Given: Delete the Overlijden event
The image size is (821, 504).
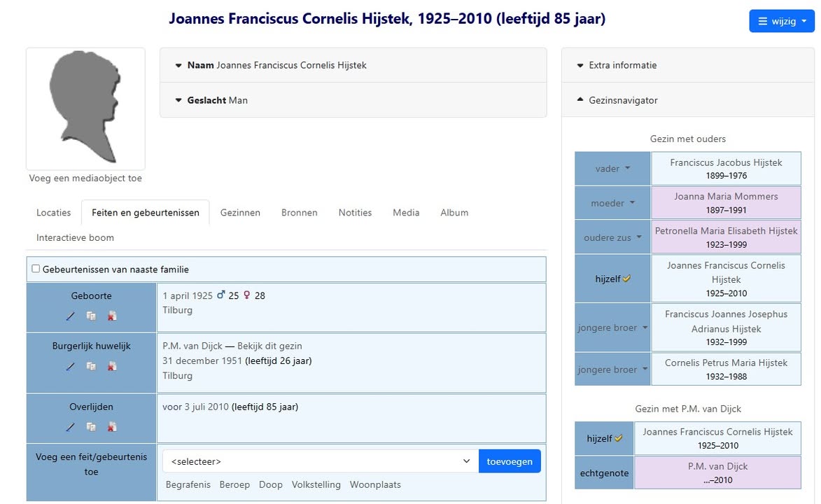Looking at the screenshot, I should [x=112, y=427].
